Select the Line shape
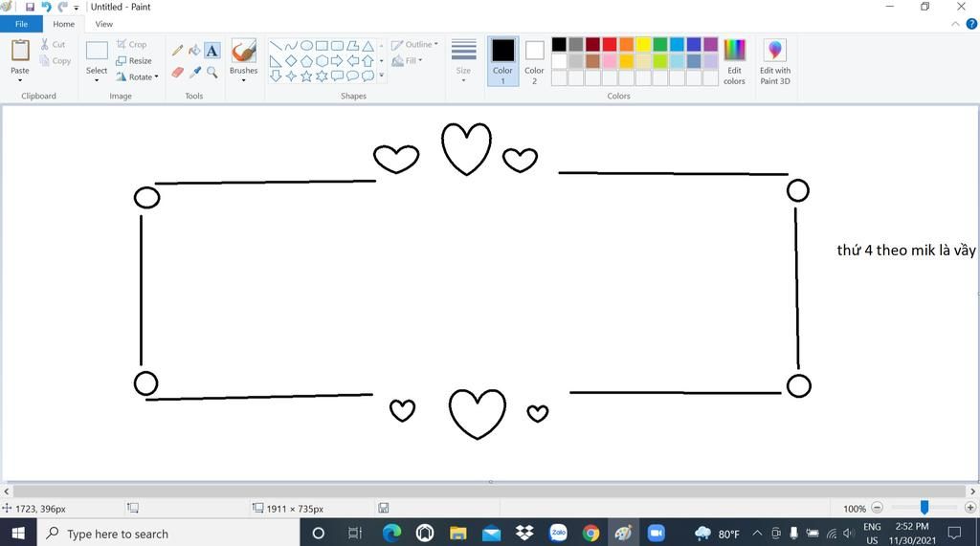Viewport: 980px width, 546px height. (276, 46)
